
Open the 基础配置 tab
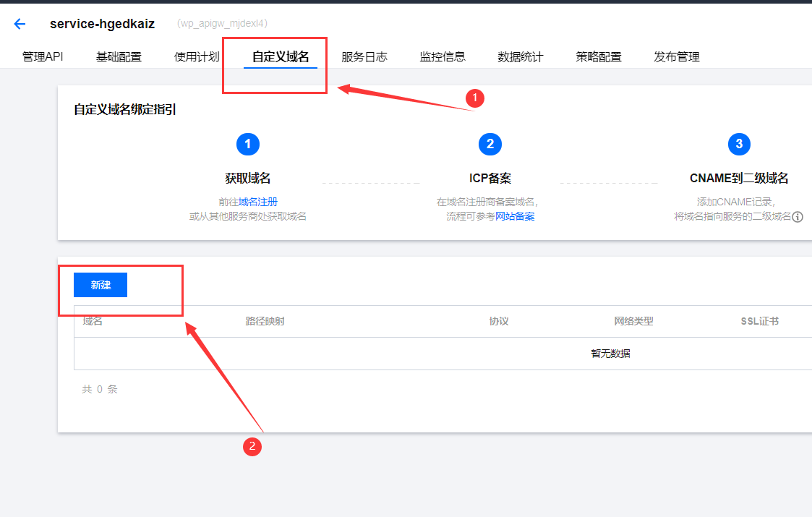[x=119, y=56]
